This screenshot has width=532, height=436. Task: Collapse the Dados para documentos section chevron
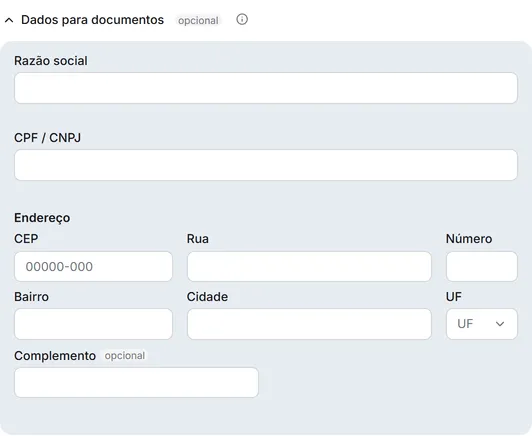point(9,20)
